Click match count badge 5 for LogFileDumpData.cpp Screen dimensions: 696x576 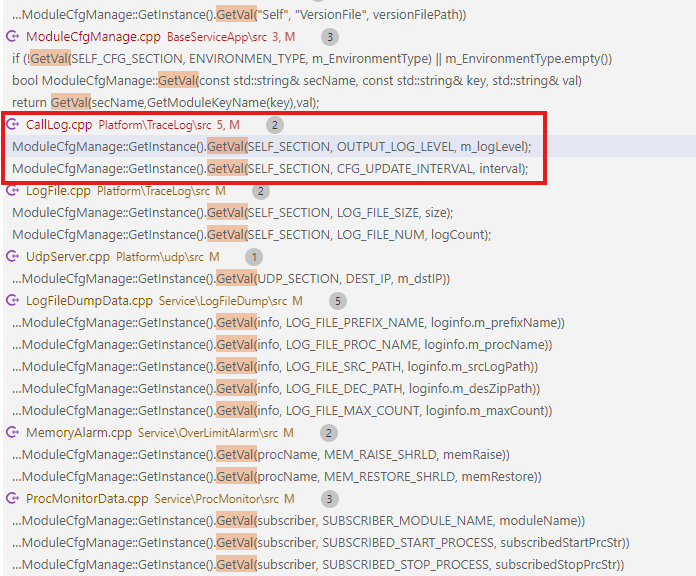(x=338, y=301)
